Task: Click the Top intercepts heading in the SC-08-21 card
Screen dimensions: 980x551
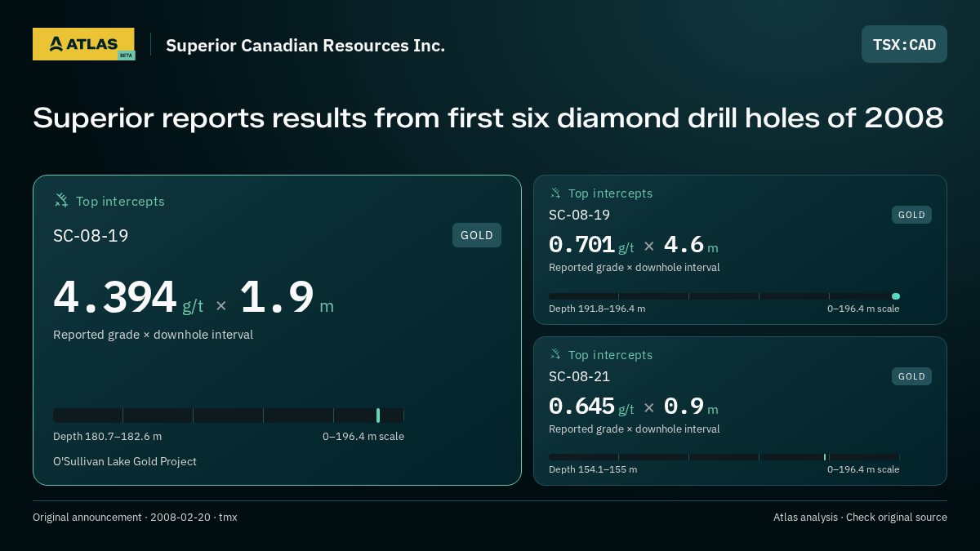Action: (x=610, y=355)
